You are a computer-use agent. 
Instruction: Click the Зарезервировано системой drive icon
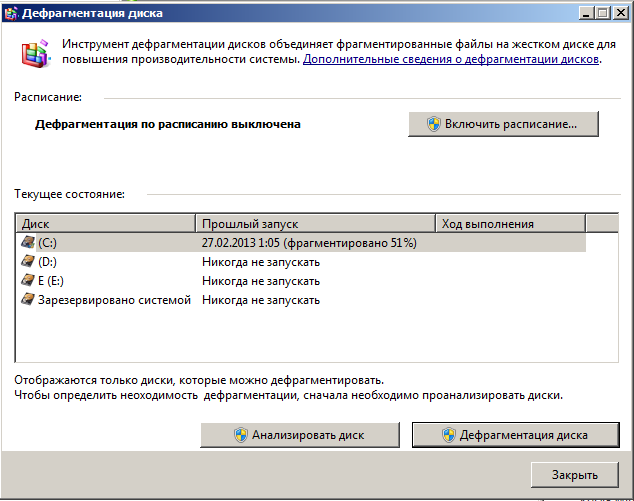pyautogui.click(x=28, y=299)
